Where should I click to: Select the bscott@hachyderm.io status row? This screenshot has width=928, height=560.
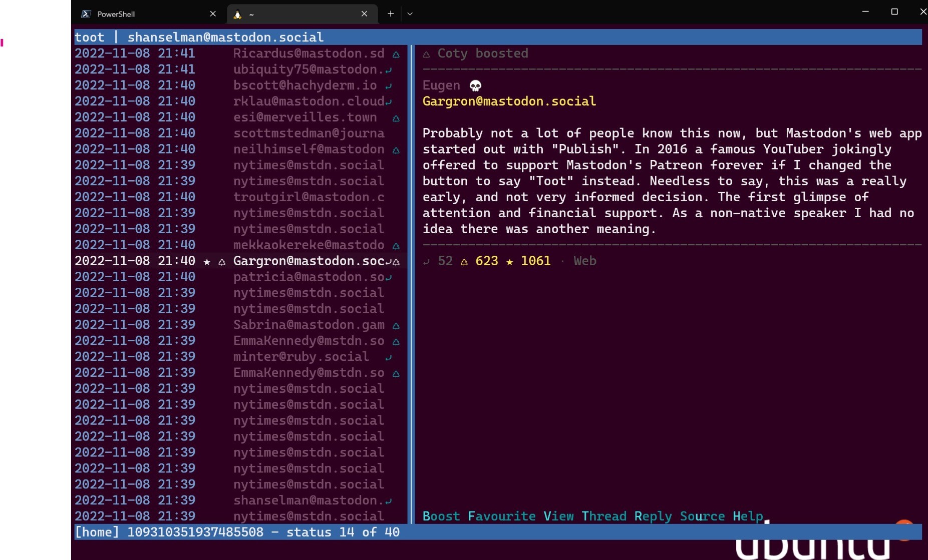[x=238, y=85]
